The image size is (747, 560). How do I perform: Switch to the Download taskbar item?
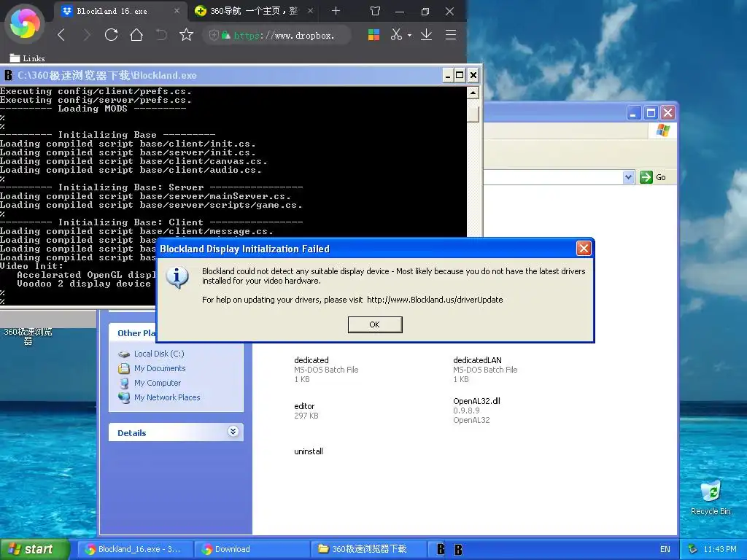(252, 549)
